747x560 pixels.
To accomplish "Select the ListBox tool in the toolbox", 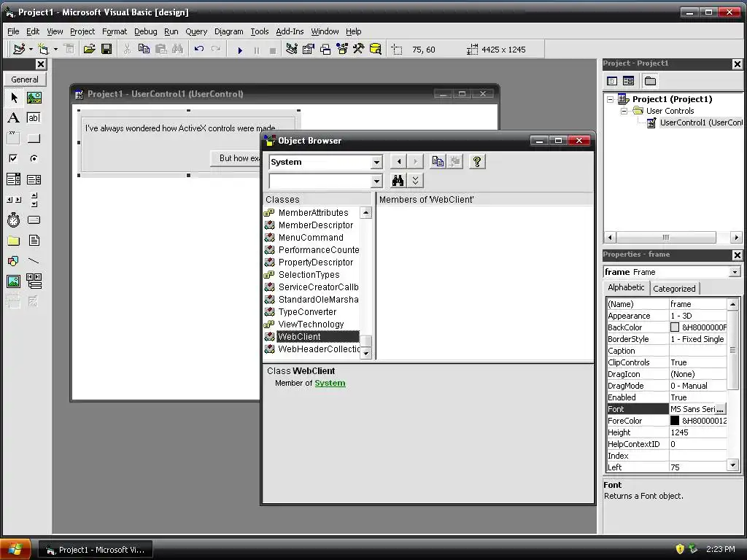I will tap(34, 179).
